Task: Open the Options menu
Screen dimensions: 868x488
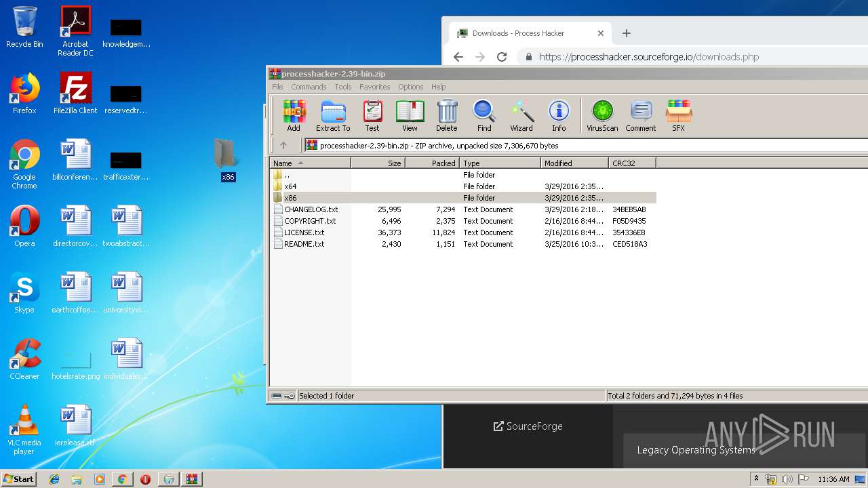Action: point(411,87)
